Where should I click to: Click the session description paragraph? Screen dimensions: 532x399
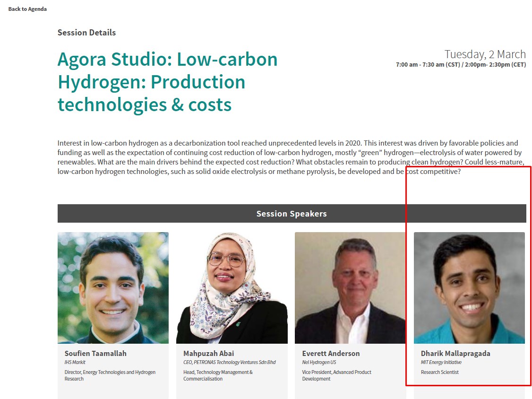click(291, 157)
